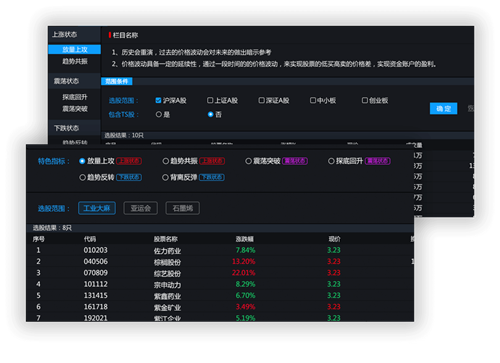This screenshot has width=500, height=363.
Task: Sort by the 涨跌幅 column header
Action: 245,239
